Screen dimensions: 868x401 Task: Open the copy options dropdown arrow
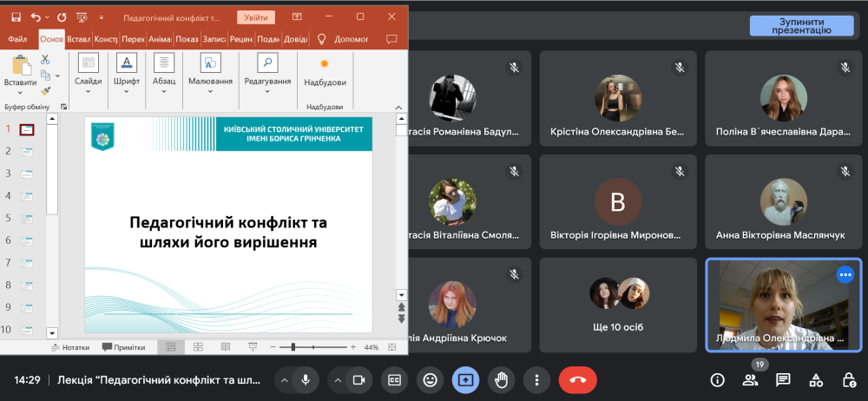coord(57,76)
